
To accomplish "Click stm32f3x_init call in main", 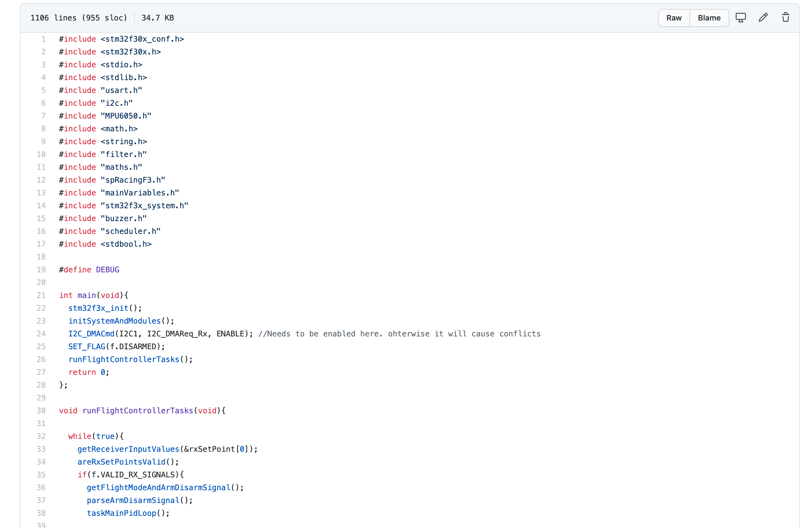I will [x=98, y=308].
